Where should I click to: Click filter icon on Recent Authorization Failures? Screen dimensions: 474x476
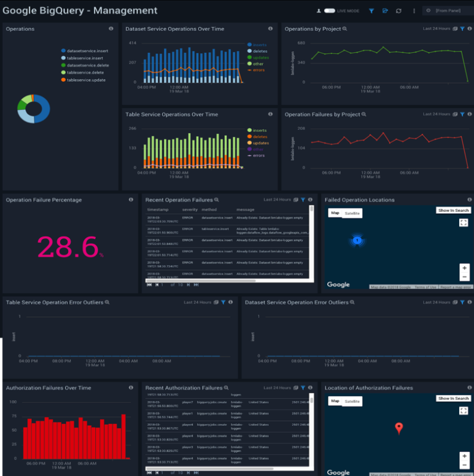click(303, 388)
